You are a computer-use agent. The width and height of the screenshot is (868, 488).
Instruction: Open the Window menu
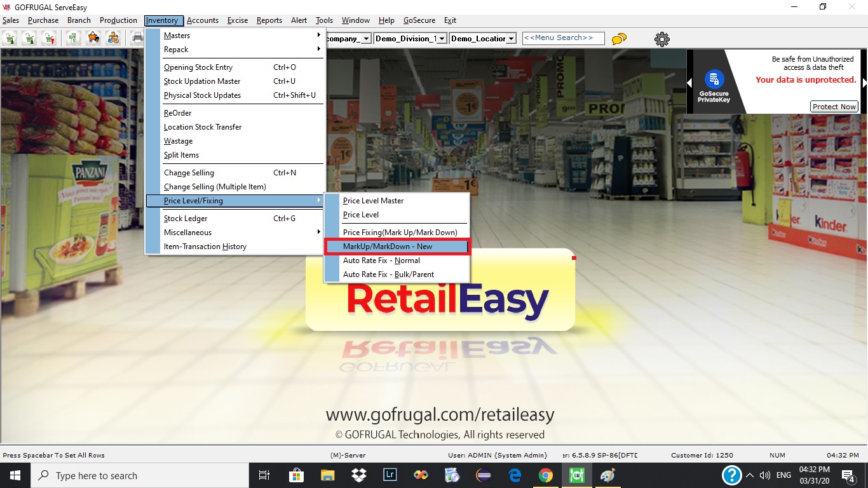(x=356, y=20)
